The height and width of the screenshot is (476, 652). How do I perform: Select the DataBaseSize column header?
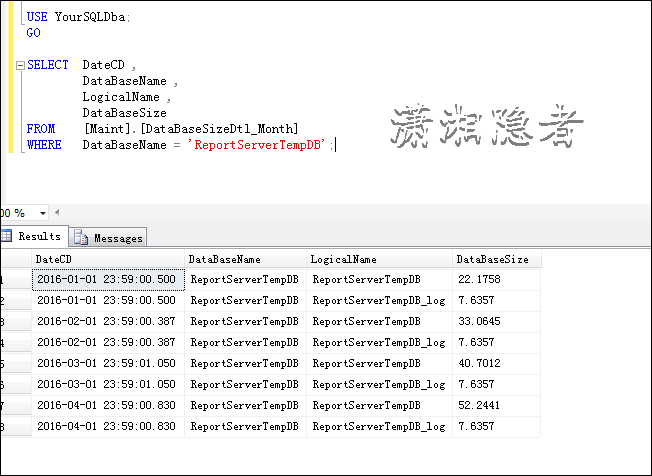coord(496,259)
